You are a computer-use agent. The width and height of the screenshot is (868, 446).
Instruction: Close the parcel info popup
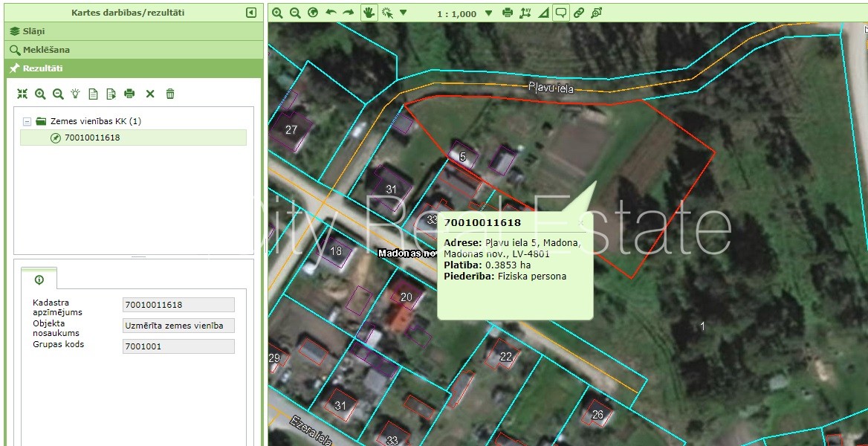pyautogui.click(x=581, y=222)
